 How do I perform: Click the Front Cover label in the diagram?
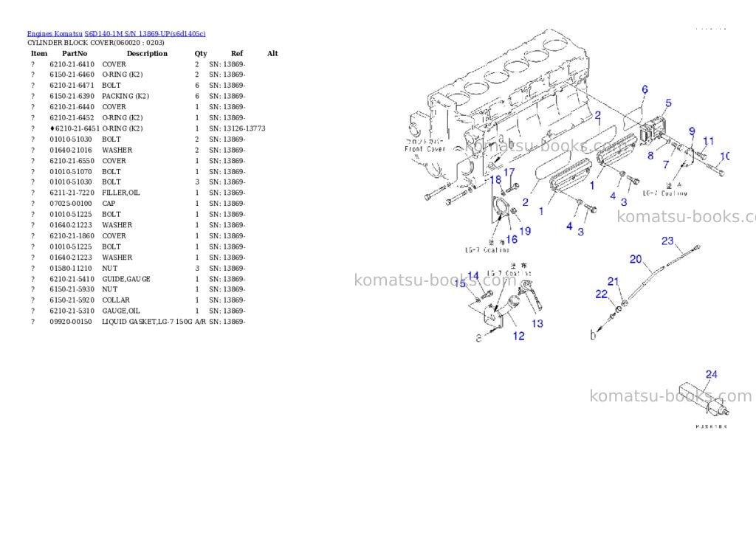click(x=425, y=149)
